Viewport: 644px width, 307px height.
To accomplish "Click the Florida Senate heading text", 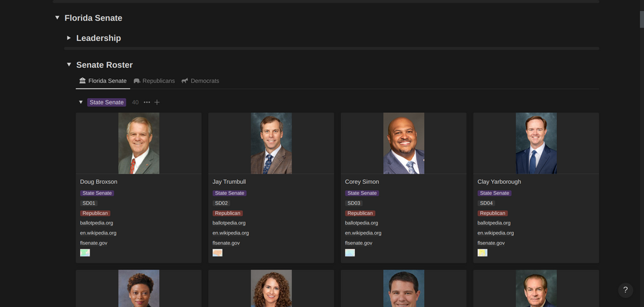I will tap(93, 18).
